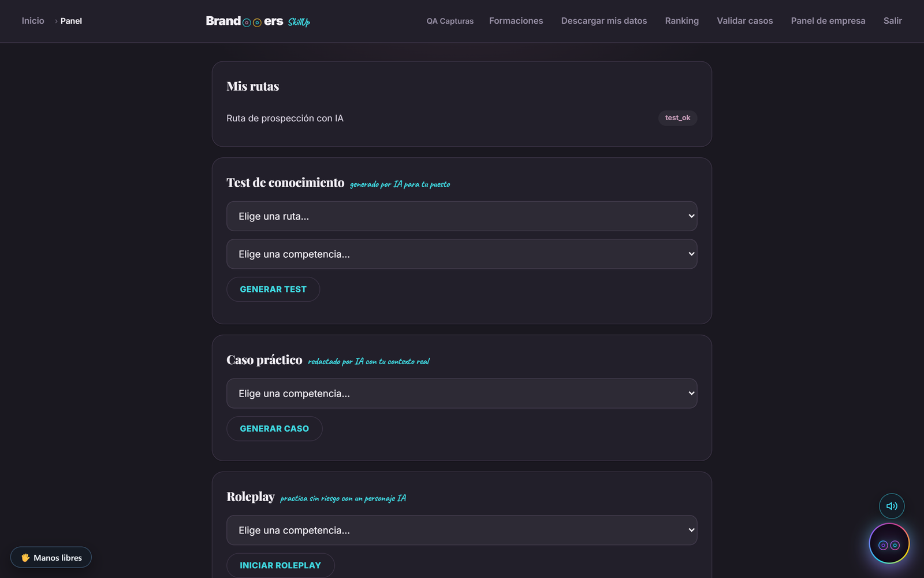The image size is (924, 578).
Task: Open the Test de conocimiento competencia dropdown
Action: [461, 254]
